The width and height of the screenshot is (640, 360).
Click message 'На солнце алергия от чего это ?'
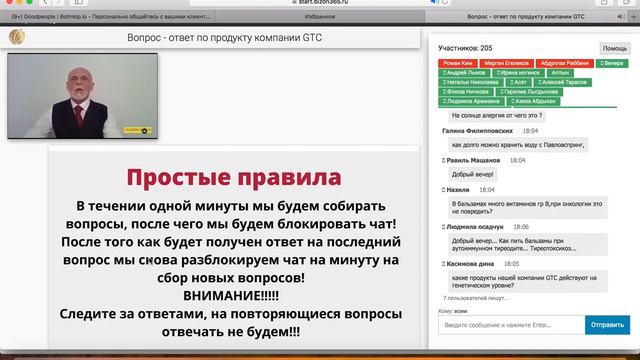pos(497,116)
